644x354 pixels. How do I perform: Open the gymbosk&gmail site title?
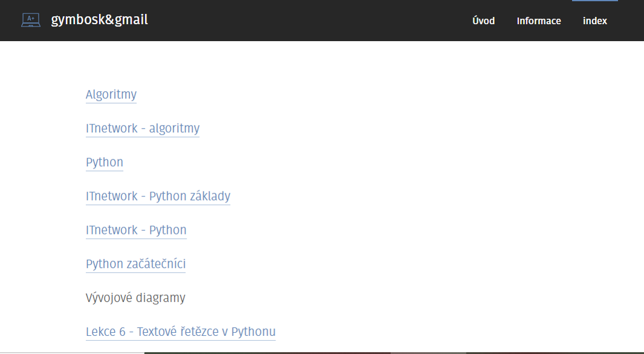point(100,20)
